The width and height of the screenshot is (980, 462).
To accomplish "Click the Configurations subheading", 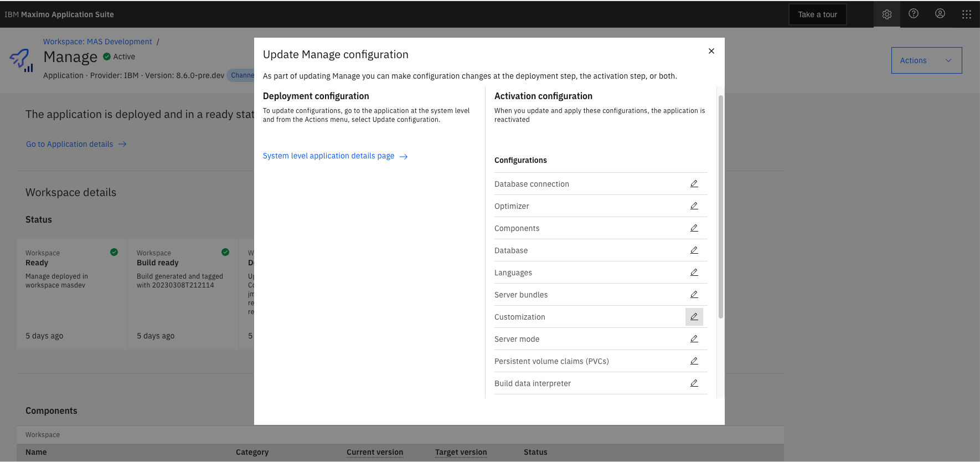I will coord(520,160).
